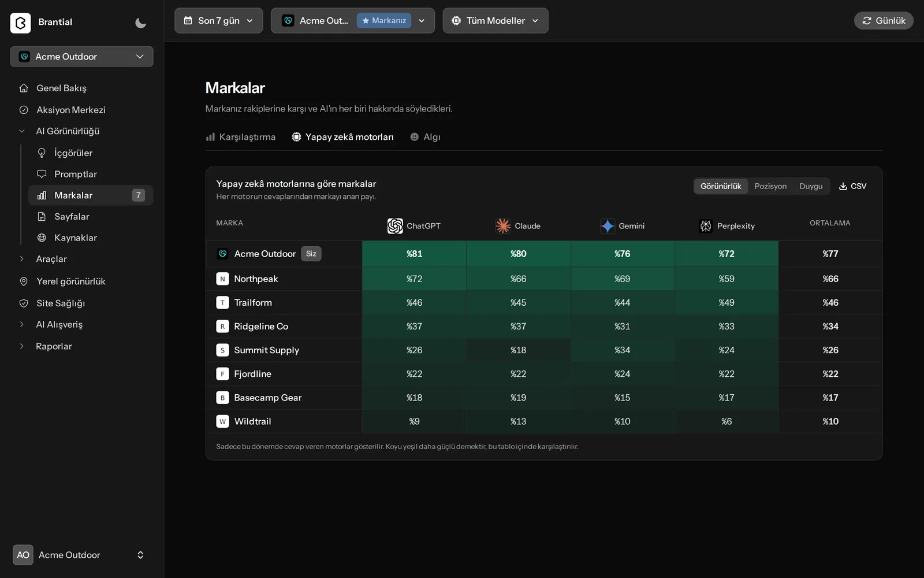Select the Görünürlük metric toggle
The height and width of the screenshot is (578, 924).
pos(721,186)
